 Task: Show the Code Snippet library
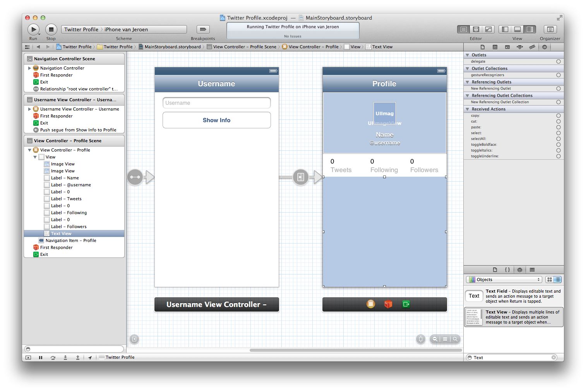click(x=507, y=270)
